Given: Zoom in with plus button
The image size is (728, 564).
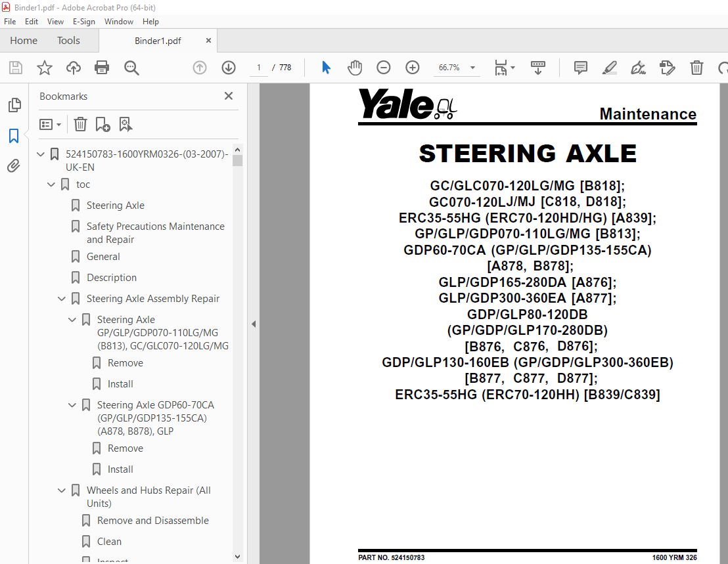Looking at the screenshot, I should pyautogui.click(x=412, y=68).
